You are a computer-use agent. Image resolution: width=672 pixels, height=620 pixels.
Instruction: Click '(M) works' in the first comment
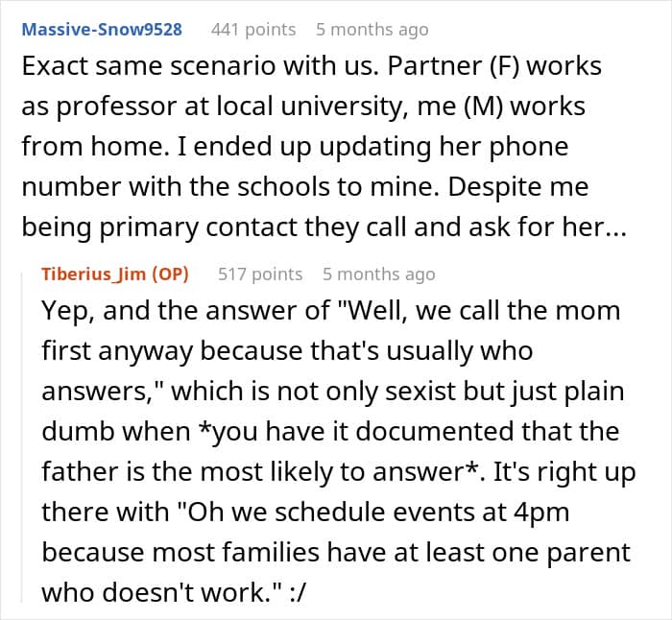click(524, 107)
